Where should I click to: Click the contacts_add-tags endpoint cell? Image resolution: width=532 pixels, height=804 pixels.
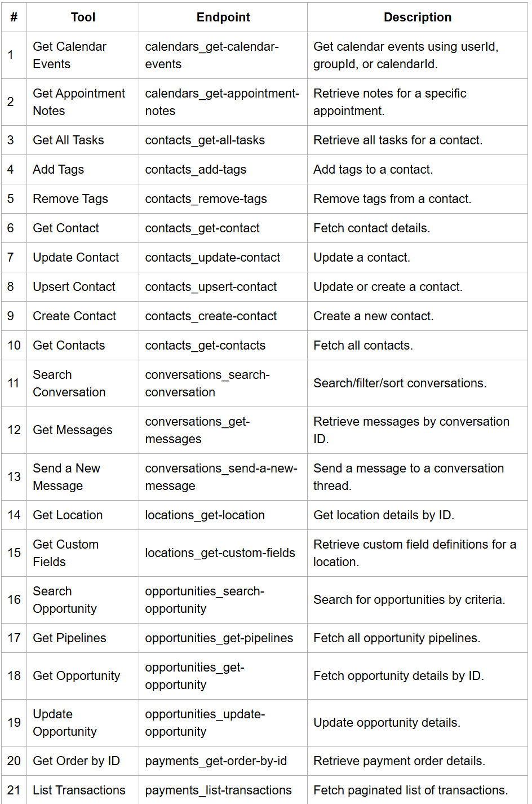[x=196, y=170]
